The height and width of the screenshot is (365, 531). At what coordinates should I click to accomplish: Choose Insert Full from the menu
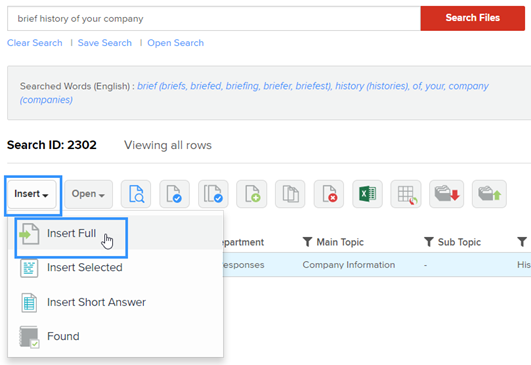[x=71, y=234]
